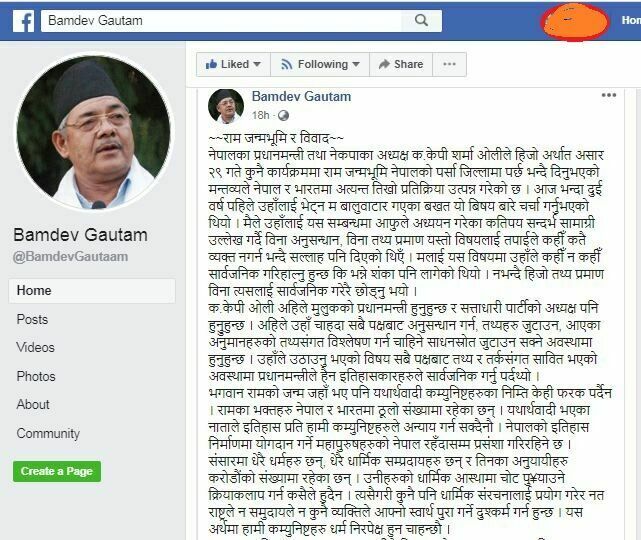Click the search magnifier icon

pyautogui.click(x=421, y=20)
